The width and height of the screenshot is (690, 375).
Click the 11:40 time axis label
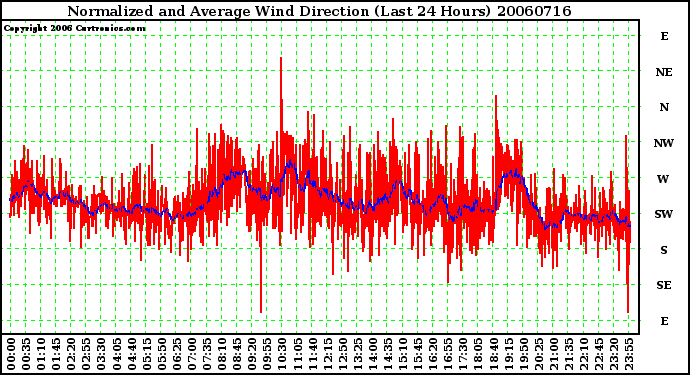click(312, 354)
